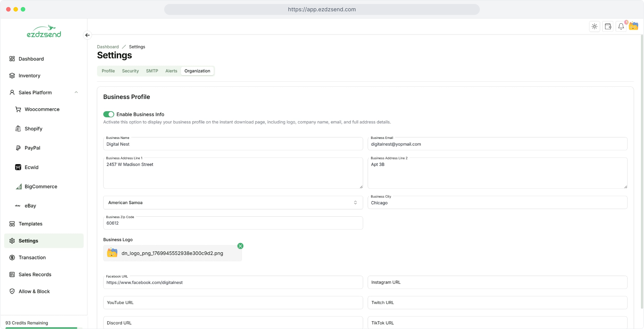This screenshot has width=644, height=329.
Task: Open Allow & Block shield icon
Action: (x=12, y=291)
